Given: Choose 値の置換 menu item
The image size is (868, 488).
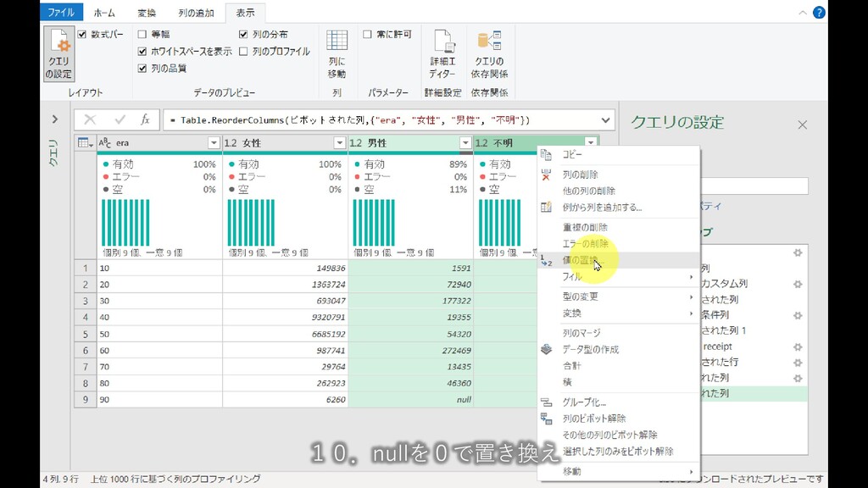Looking at the screenshot, I should point(619,260).
